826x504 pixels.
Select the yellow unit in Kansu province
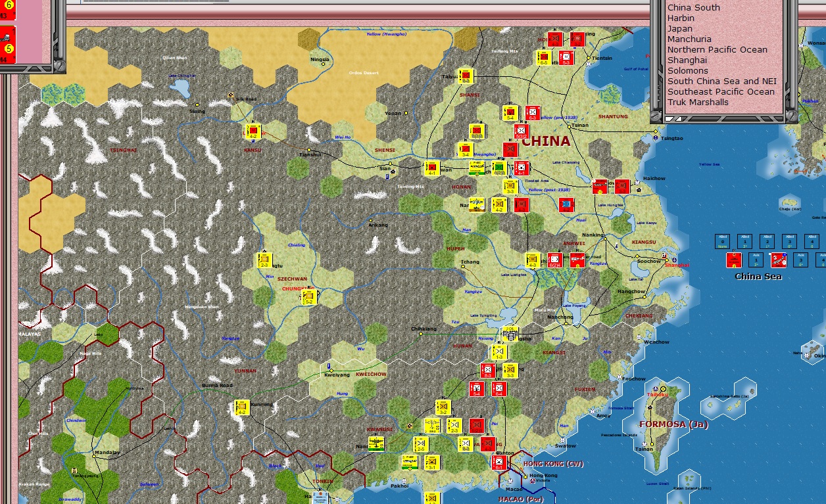253,132
